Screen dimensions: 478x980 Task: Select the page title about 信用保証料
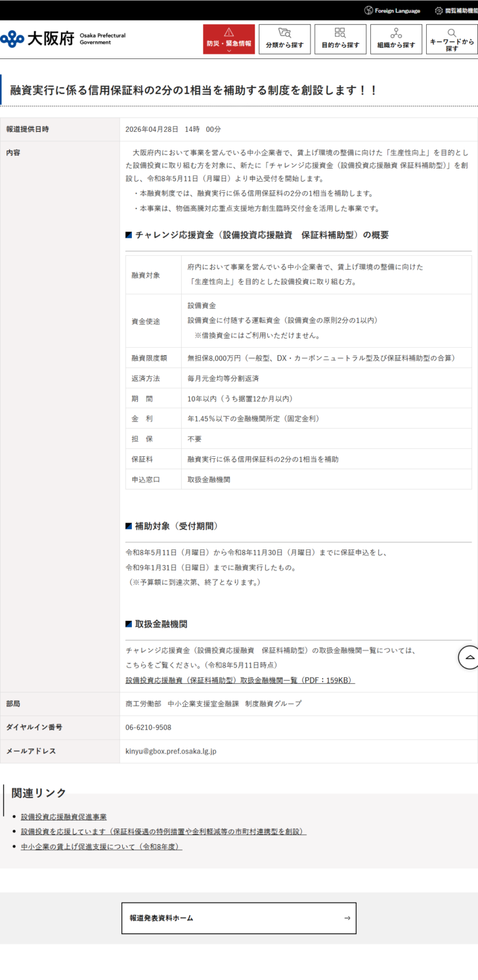pyautogui.click(x=194, y=90)
